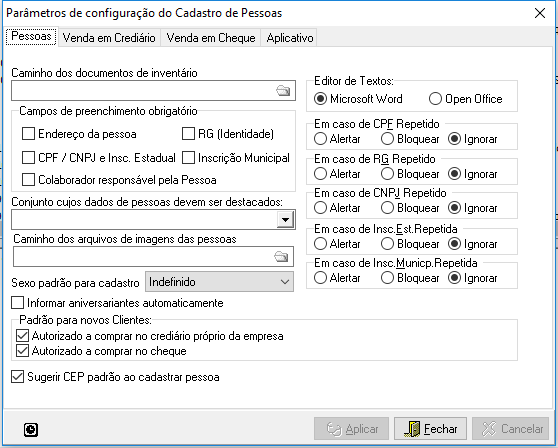The width and height of the screenshot is (558, 448).
Task: Toggle Informar aniversariantes automaticamente
Action: click(x=17, y=303)
